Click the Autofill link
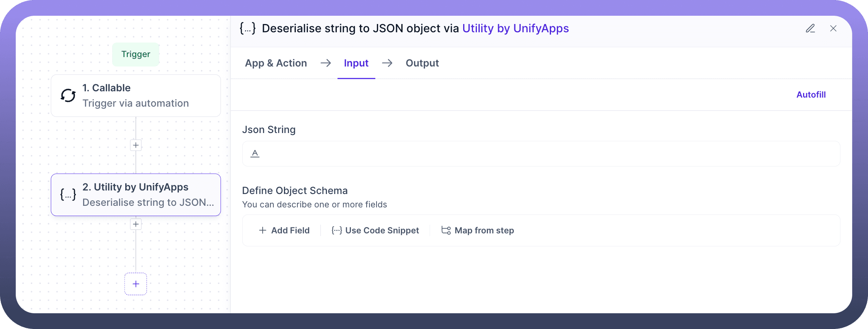 (x=811, y=94)
